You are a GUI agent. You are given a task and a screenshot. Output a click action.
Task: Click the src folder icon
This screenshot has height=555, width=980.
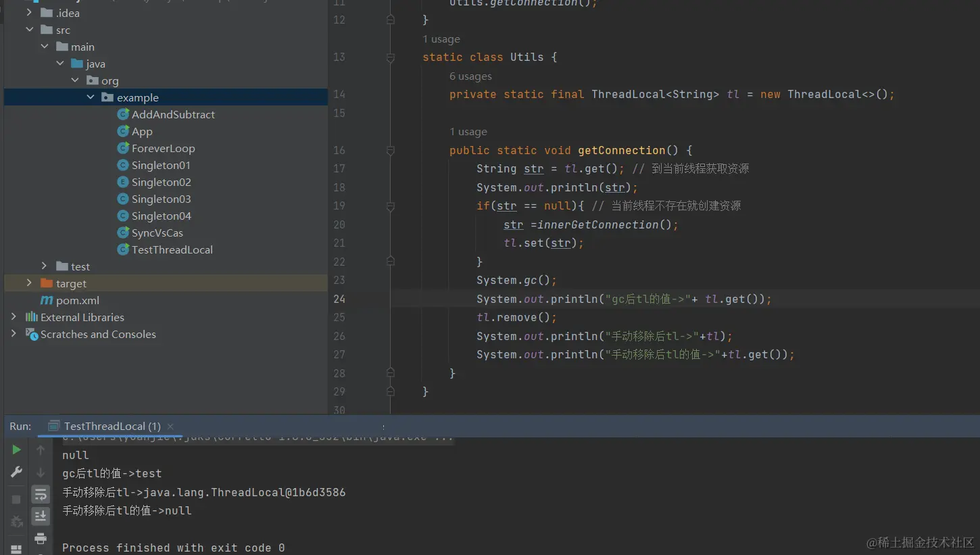point(47,30)
